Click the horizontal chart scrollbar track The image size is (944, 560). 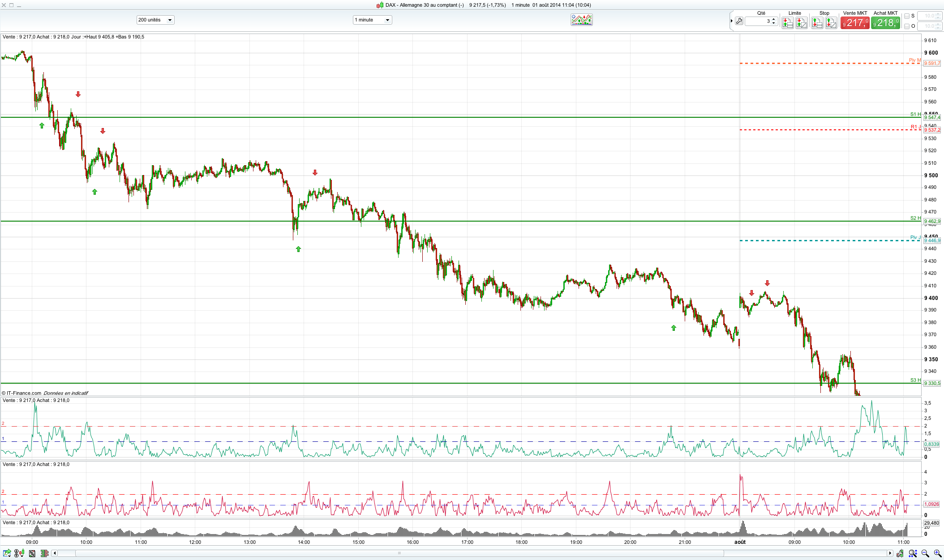coord(806,554)
